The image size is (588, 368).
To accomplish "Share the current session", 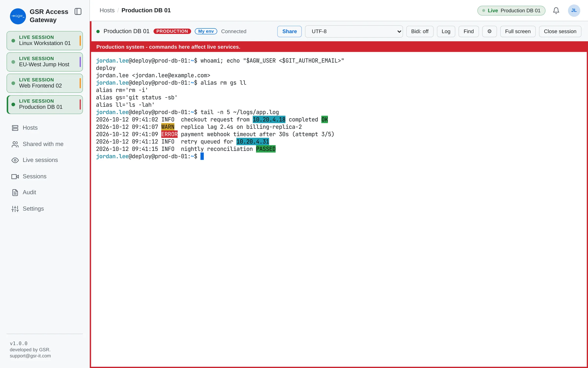I will click(x=289, y=31).
